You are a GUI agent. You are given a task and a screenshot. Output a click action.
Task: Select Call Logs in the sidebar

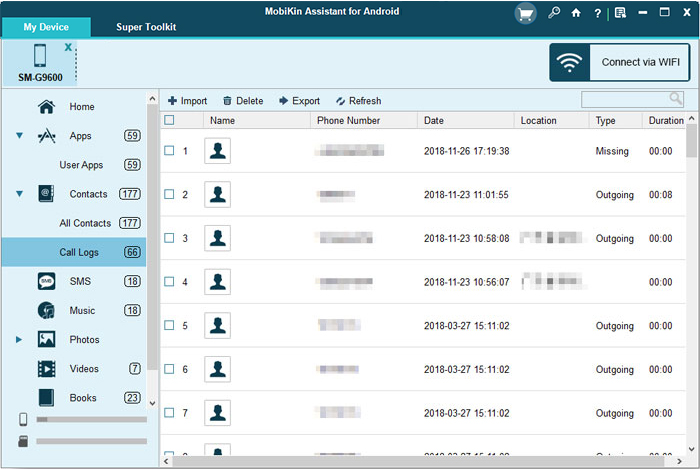[x=74, y=252]
